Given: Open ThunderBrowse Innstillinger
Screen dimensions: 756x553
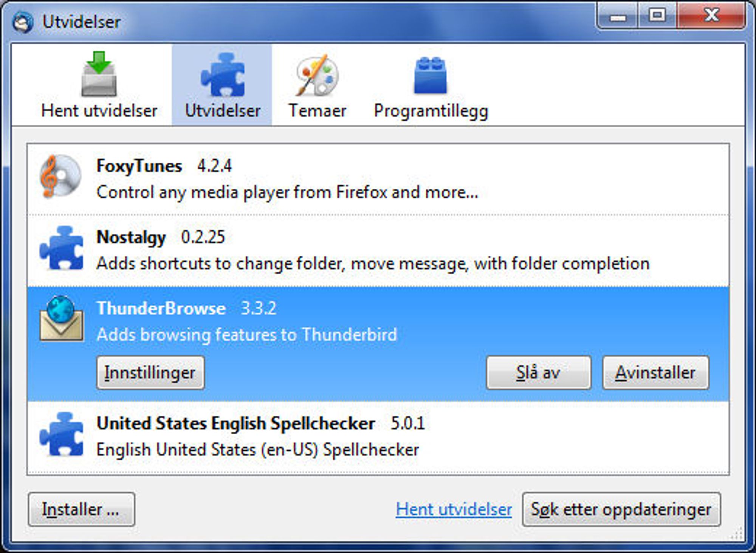Looking at the screenshot, I should (150, 373).
